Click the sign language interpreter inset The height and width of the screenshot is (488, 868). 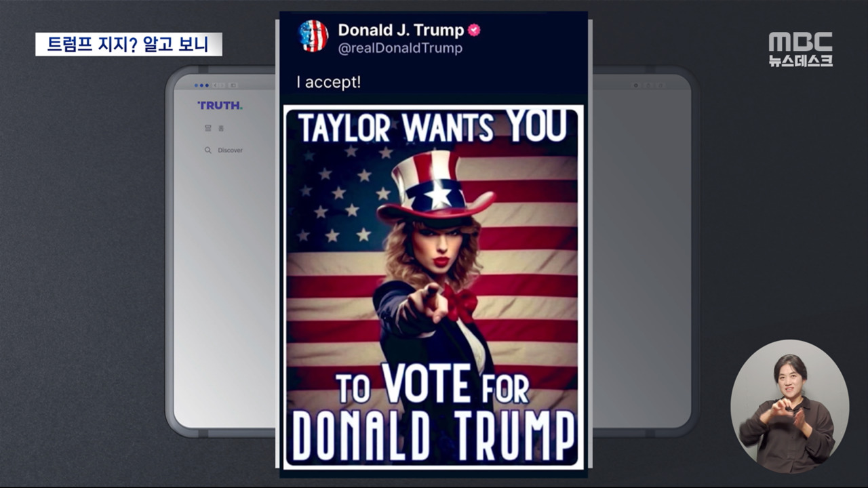[x=789, y=407]
